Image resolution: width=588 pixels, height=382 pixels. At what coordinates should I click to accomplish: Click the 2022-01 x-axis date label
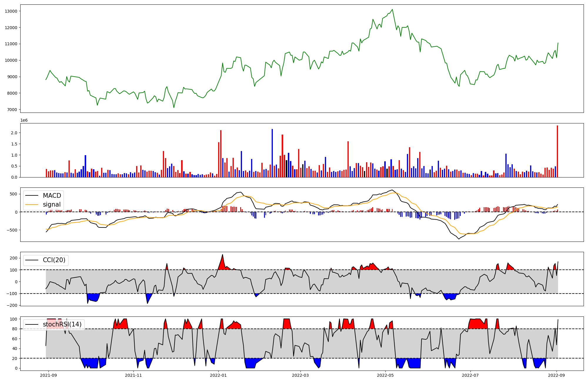point(218,375)
